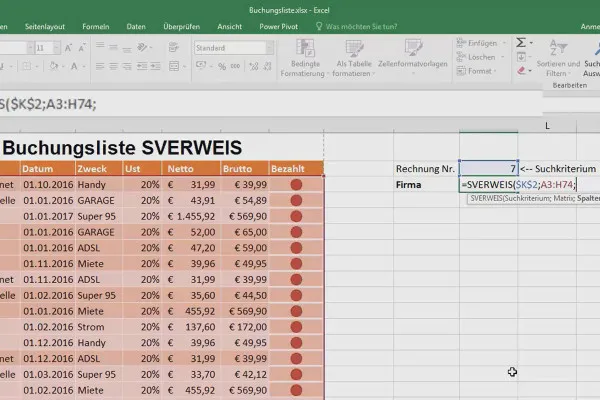600x400 pixels.
Task: Click the Löschen cells button
Action: point(480,57)
